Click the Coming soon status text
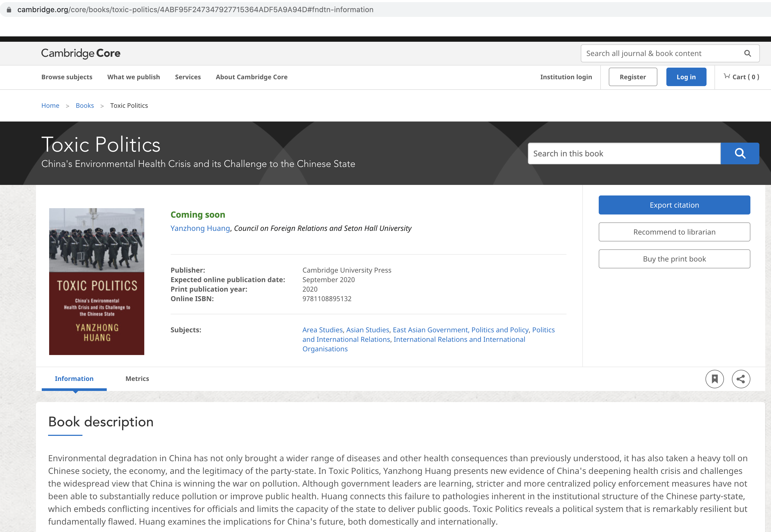This screenshot has width=771, height=532. pos(198,215)
